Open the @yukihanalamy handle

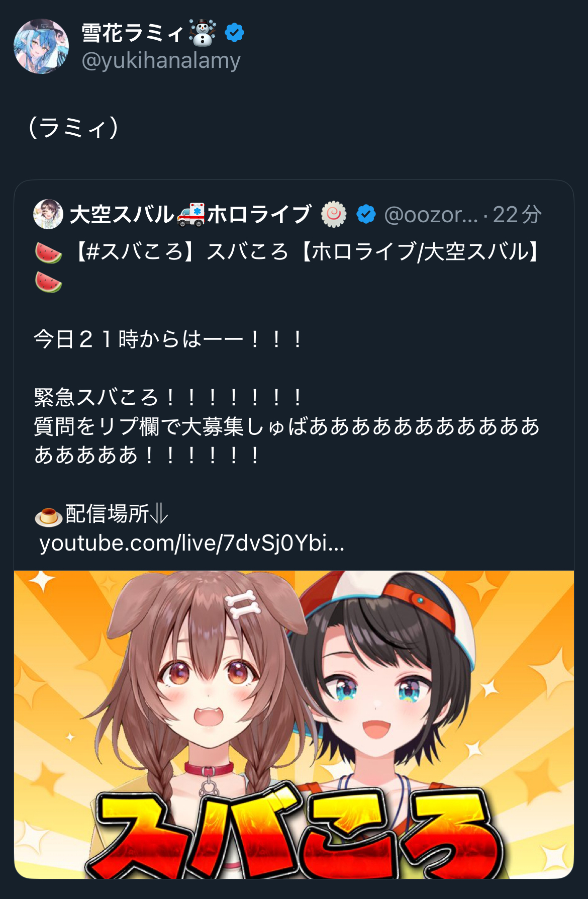(x=161, y=60)
